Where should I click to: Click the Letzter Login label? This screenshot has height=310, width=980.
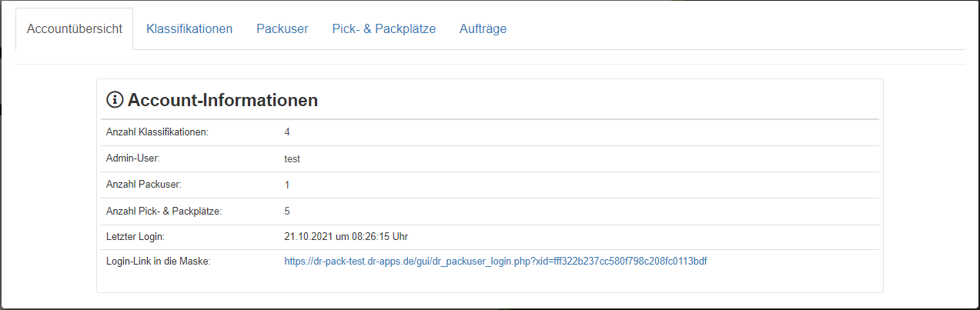(x=135, y=235)
